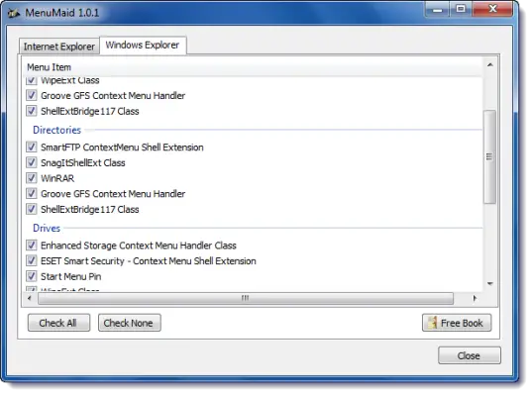Toggle SnagItShellExt Class checkbox
Screen dimensions: 532x395
click(32, 162)
